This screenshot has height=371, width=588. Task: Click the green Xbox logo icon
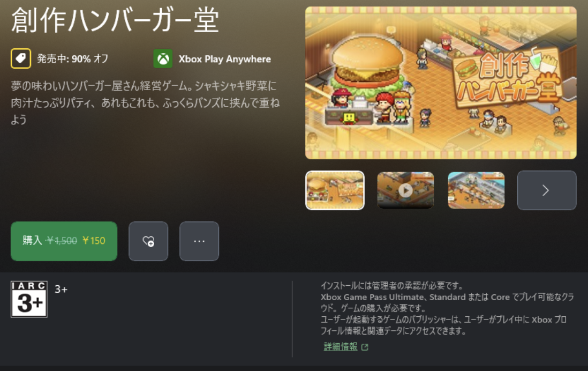click(163, 58)
